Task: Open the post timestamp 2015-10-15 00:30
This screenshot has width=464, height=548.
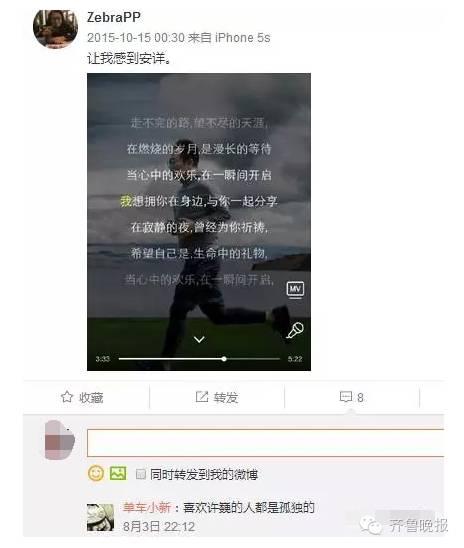Action: (136, 38)
